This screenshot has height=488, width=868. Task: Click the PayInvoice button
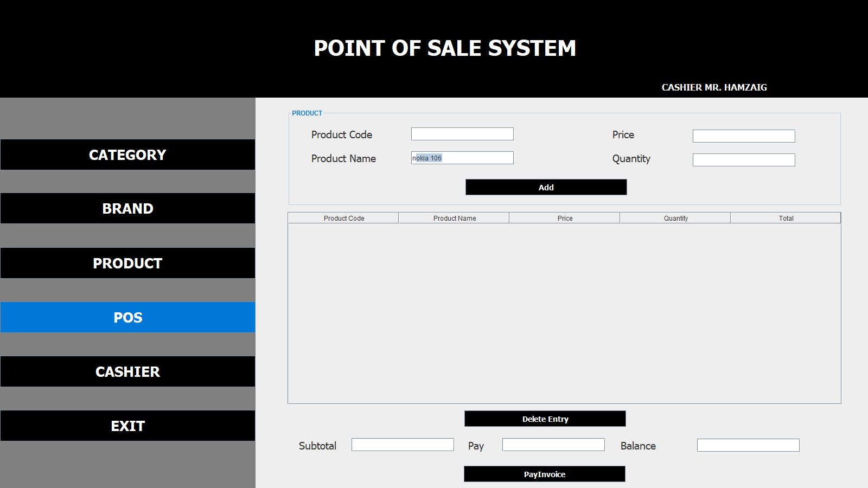coord(544,474)
